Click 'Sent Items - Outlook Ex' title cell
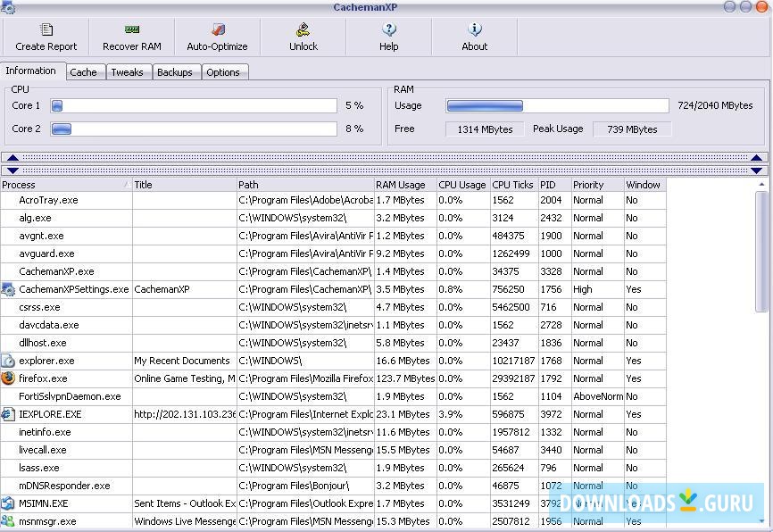 click(x=185, y=503)
